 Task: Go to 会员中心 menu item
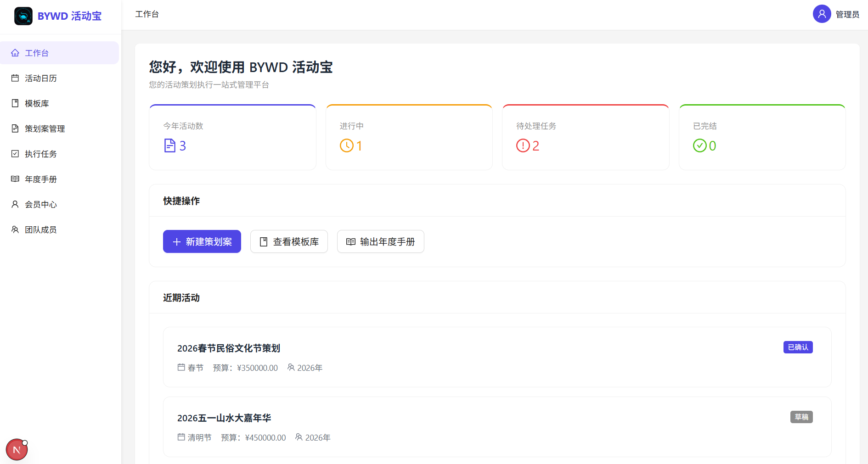tap(60, 204)
